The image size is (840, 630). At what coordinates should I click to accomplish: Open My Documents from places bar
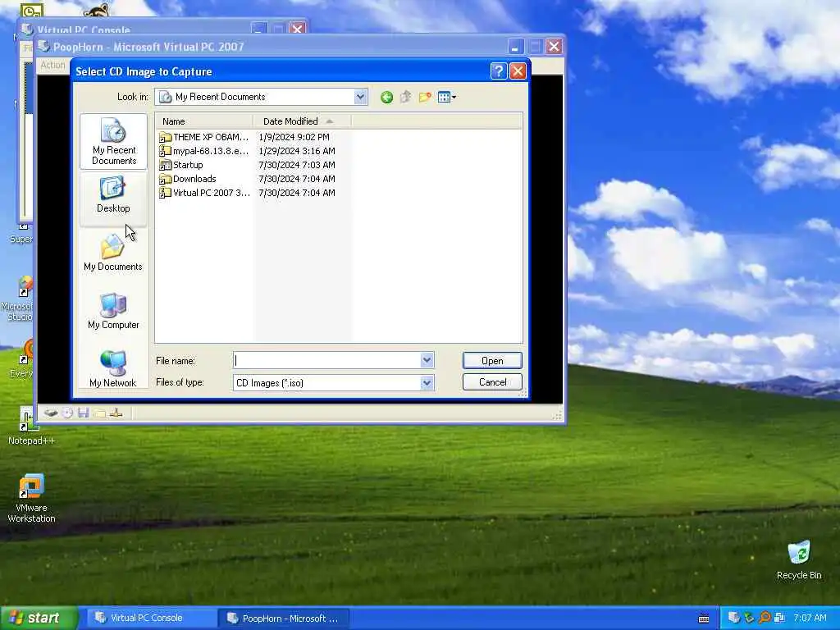pos(113,253)
